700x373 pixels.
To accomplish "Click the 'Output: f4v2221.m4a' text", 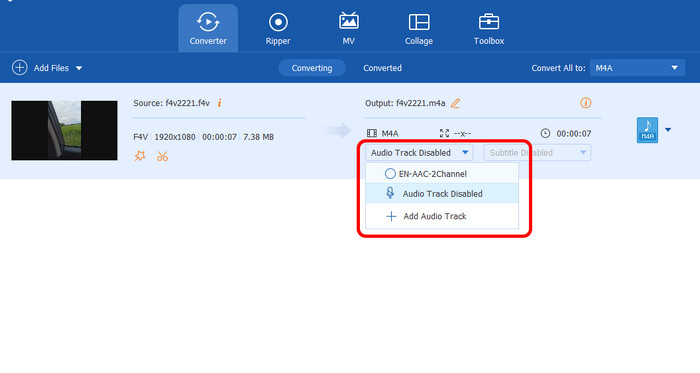I will coord(405,103).
